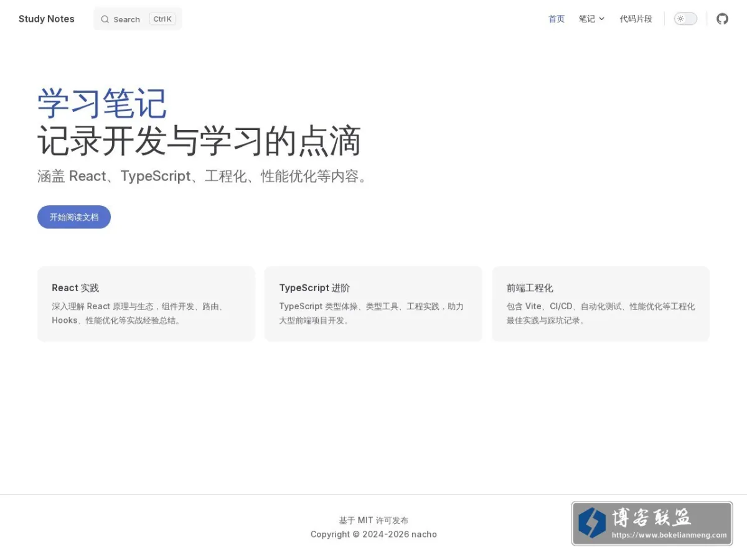This screenshot has width=747, height=560.
Task: Open the 代码片段 nav item
Action: click(636, 19)
